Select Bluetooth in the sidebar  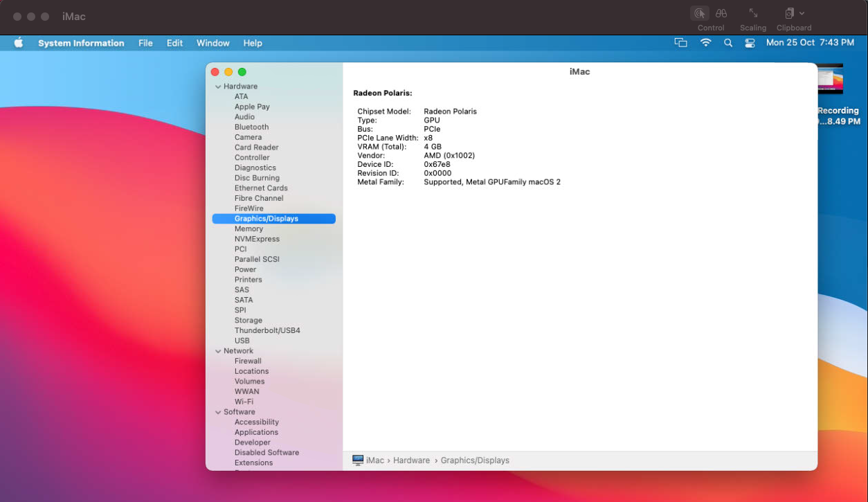(251, 127)
